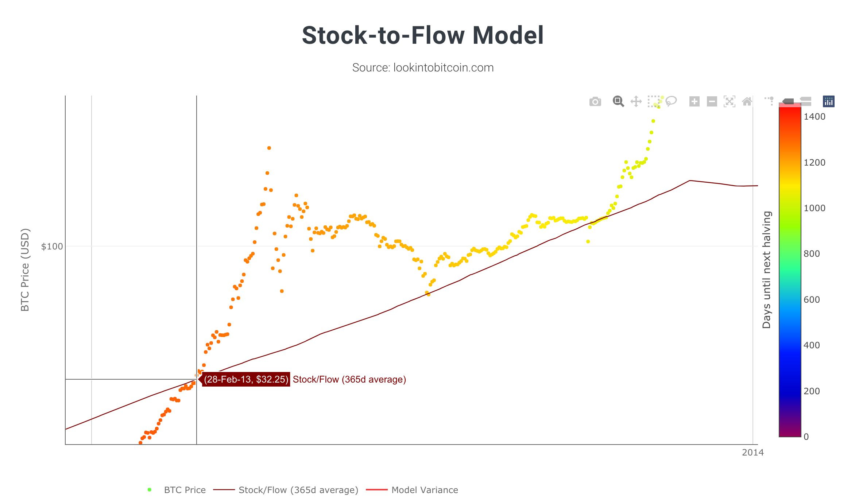Open the Plotly logo link

click(x=828, y=101)
